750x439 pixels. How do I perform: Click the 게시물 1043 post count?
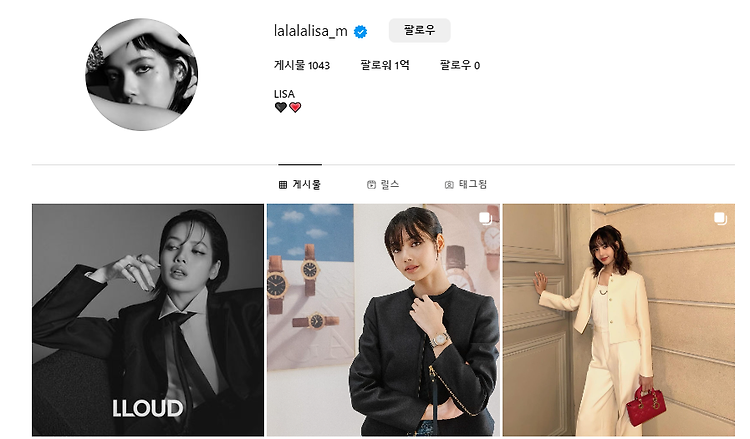tap(302, 65)
